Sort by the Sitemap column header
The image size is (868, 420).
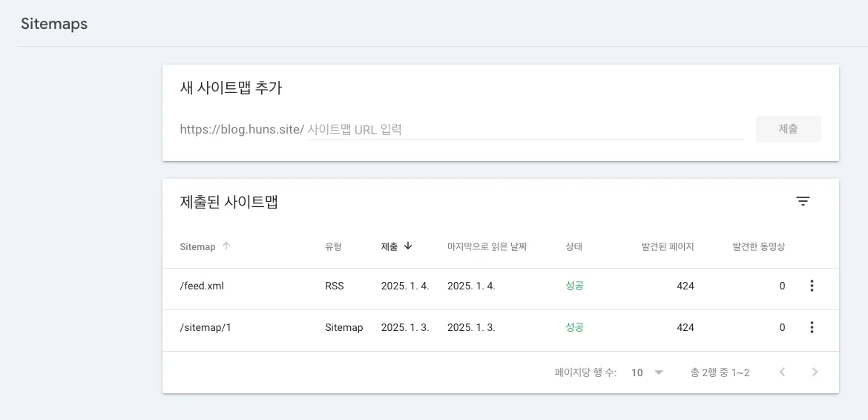point(197,247)
